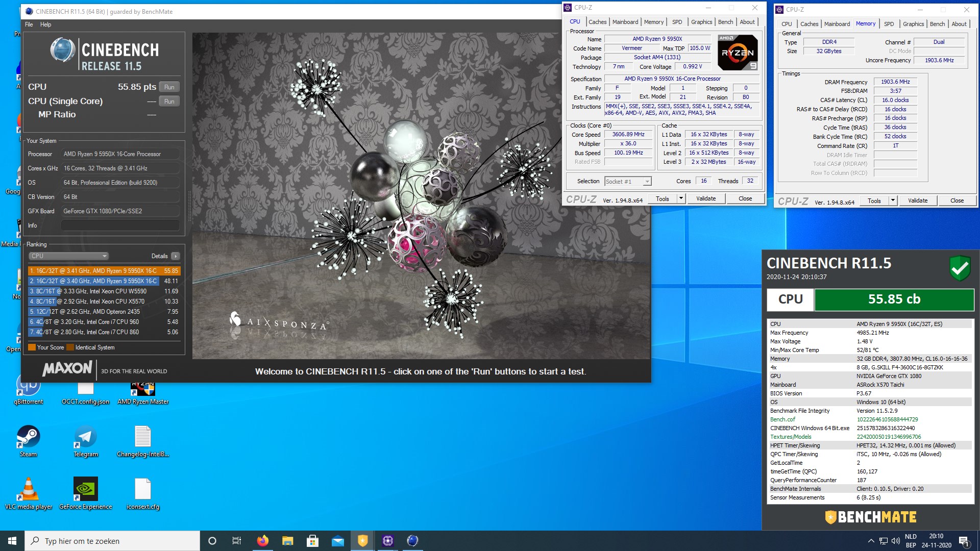The width and height of the screenshot is (980, 551).
Task: Open Mail app from the taskbar
Action: [x=337, y=541]
